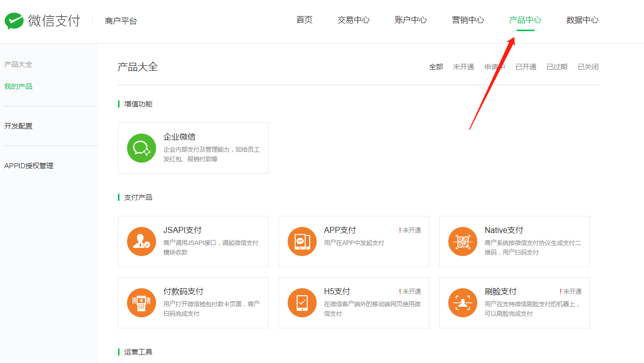Switch to the 数据中心 section
This screenshot has height=363, width=644.
582,20
